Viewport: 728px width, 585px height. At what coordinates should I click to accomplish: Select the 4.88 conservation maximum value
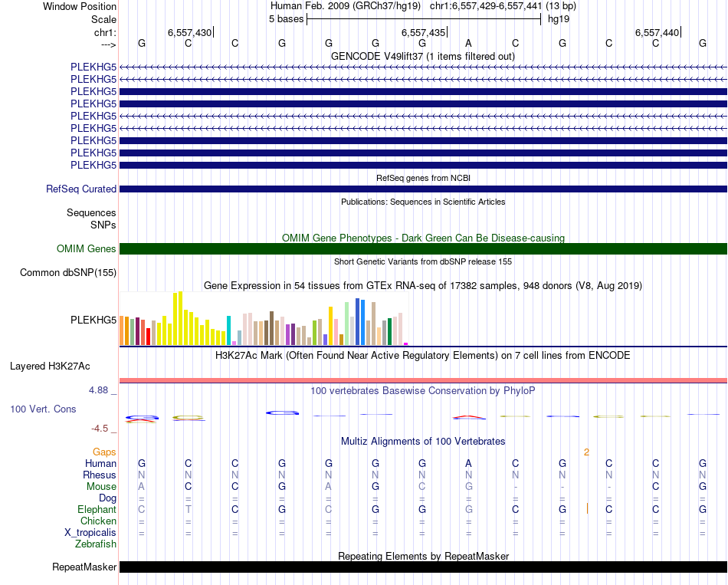[x=98, y=390]
